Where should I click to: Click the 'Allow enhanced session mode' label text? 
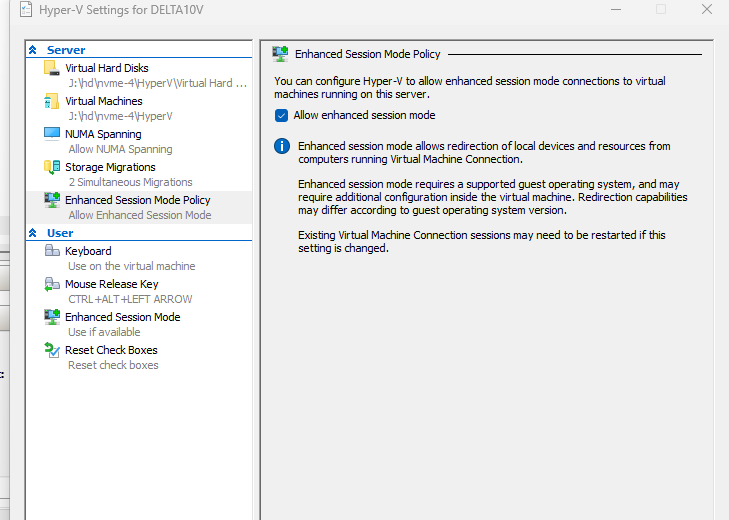[x=364, y=115]
